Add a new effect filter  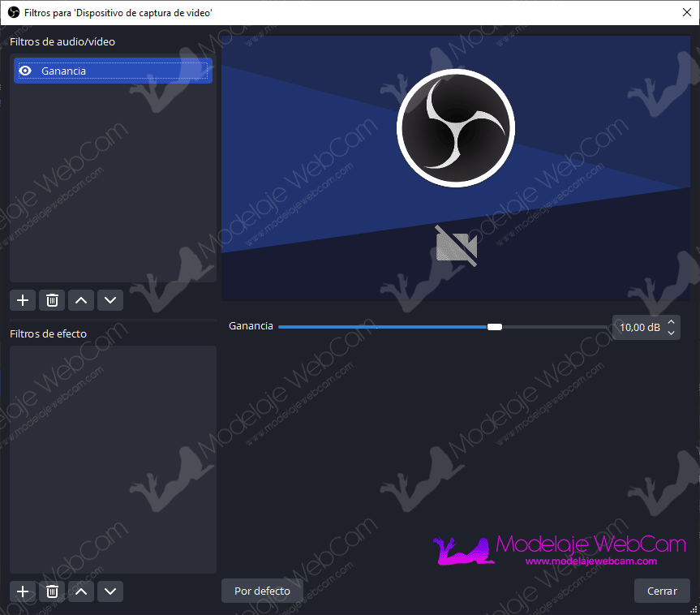23,591
